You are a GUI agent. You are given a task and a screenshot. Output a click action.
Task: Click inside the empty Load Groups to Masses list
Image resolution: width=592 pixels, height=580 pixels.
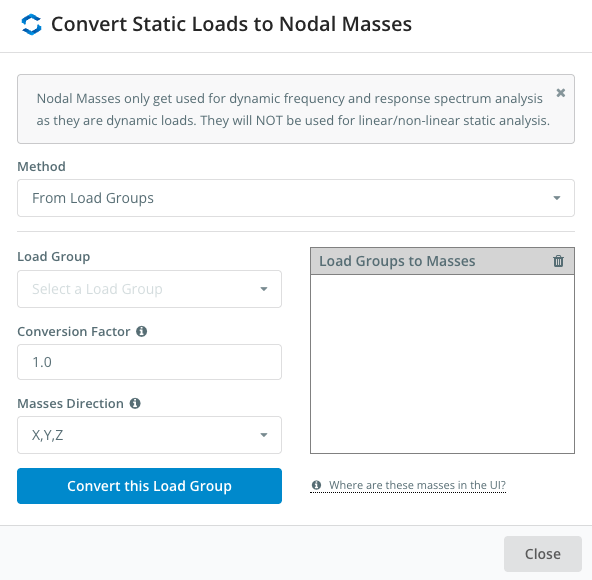pyautogui.click(x=442, y=364)
